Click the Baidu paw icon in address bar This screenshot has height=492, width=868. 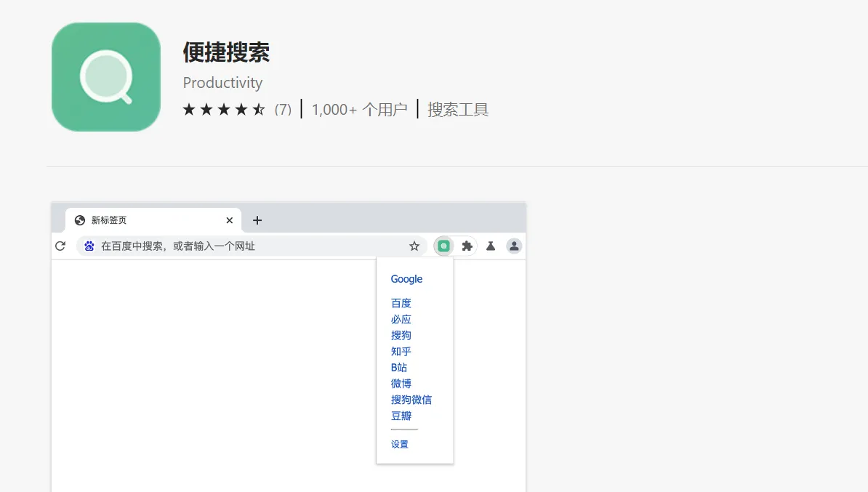89,246
